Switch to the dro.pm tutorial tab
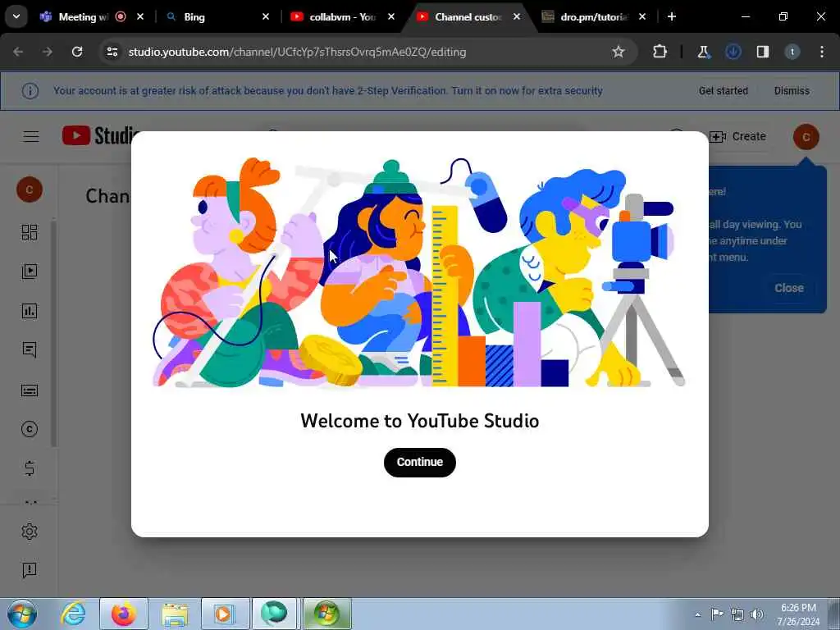This screenshot has height=630, width=840. [592, 16]
